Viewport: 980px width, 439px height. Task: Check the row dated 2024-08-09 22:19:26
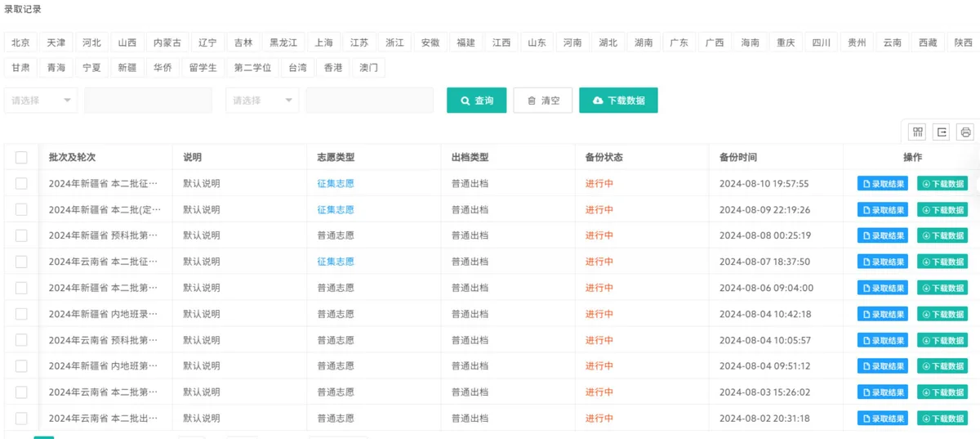coord(21,209)
